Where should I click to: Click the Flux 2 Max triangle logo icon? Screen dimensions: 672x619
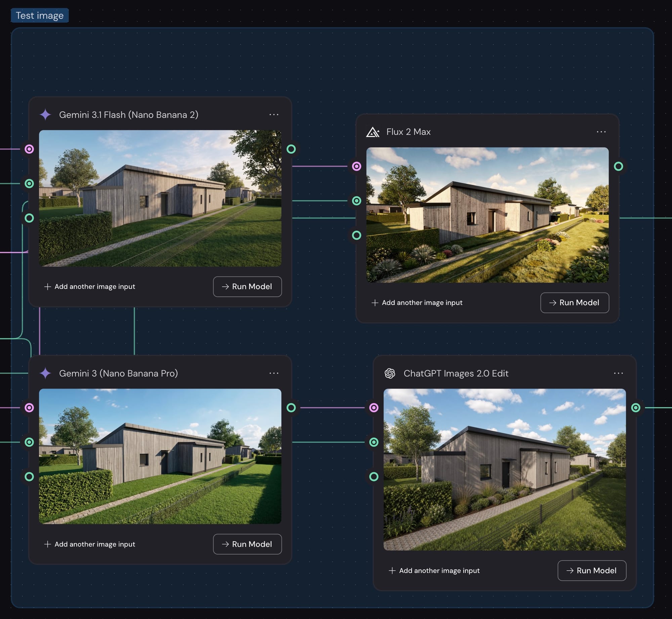pyautogui.click(x=373, y=132)
